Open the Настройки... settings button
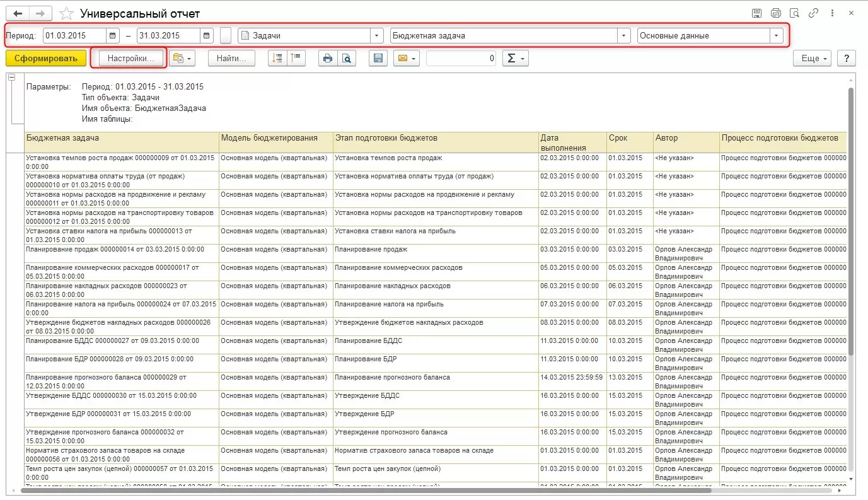 [x=130, y=59]
